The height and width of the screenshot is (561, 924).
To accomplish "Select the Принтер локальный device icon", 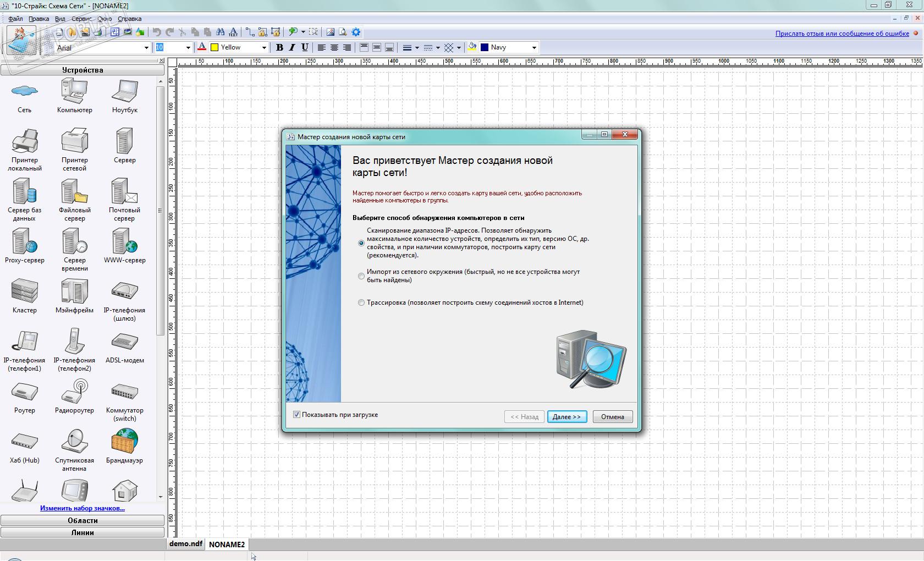I will tap(25, 141).
